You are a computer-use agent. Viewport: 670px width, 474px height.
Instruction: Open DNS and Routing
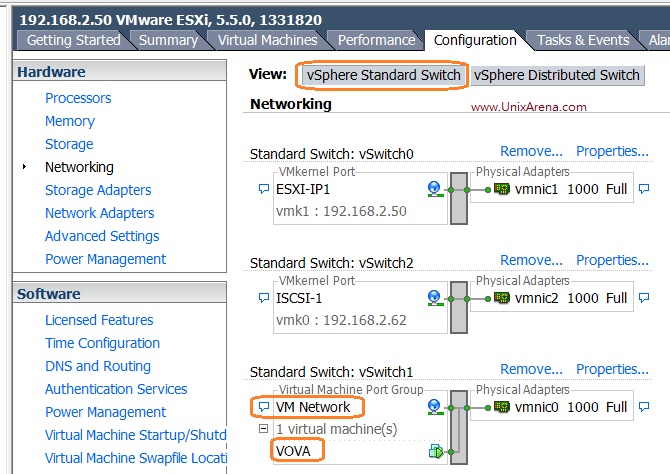(x=97, y=366)
